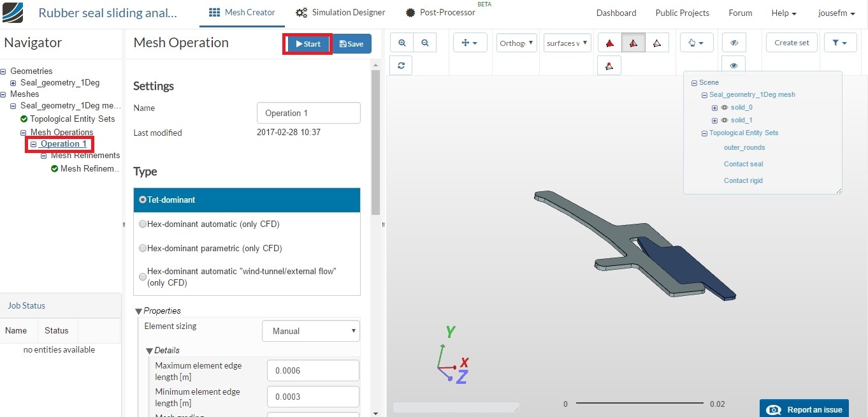Click the Mesh Operation panel scrollbar
The image size is (868, 417).
click(x=375, y=142)
